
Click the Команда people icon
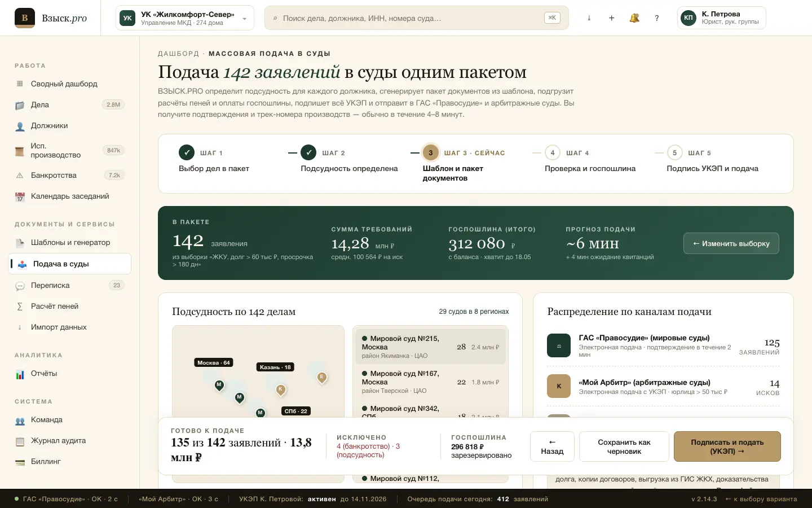tap(20, 420)
